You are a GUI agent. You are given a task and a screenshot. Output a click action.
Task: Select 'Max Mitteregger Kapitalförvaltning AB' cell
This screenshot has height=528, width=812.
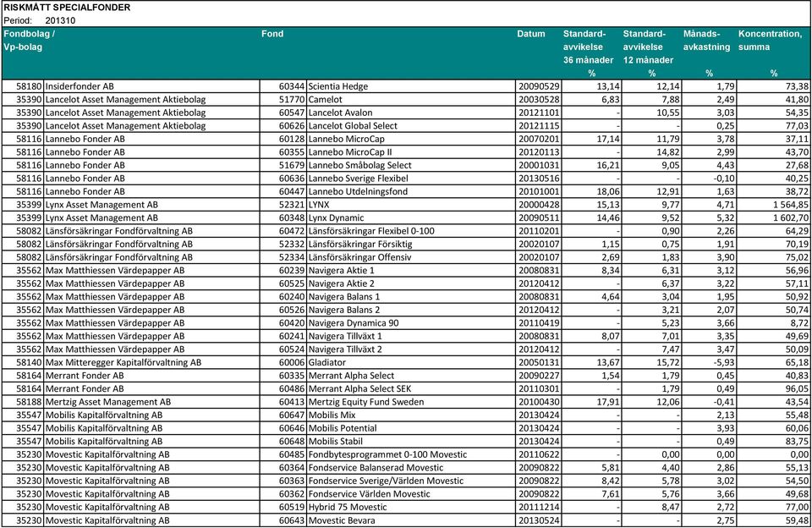151,363
